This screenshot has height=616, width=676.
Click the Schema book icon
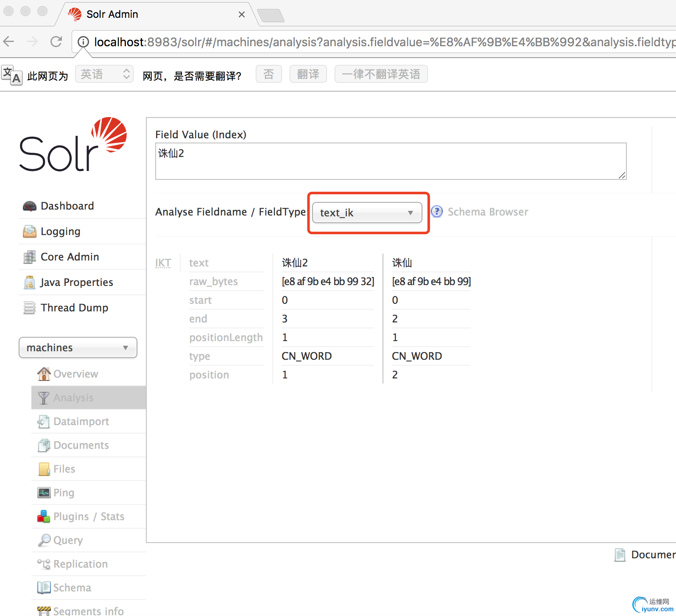point(44,588)
